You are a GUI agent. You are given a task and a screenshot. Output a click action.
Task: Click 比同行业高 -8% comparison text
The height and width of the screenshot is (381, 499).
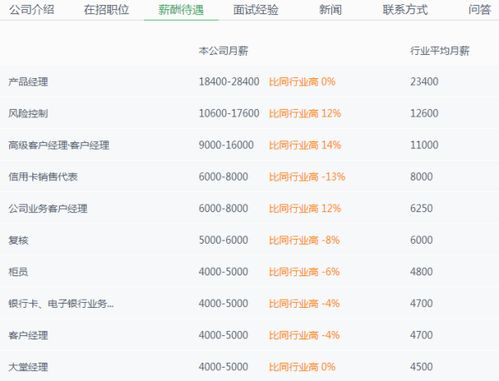(304, 240)
